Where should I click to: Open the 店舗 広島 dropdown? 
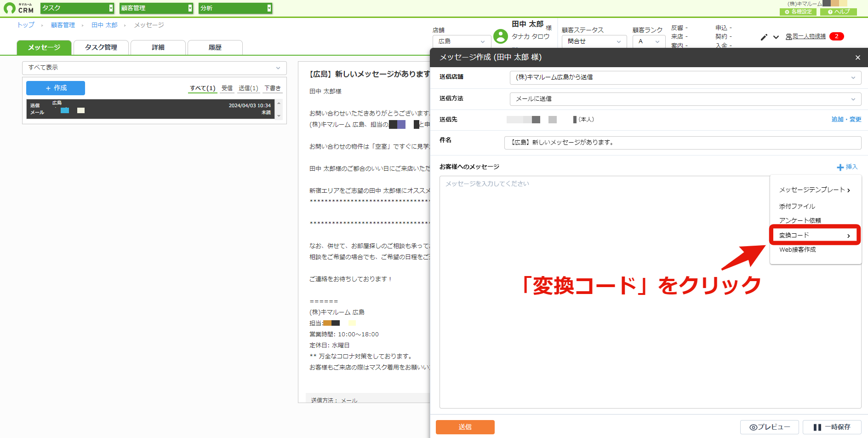pyautogui.click(x=462, y=41)
